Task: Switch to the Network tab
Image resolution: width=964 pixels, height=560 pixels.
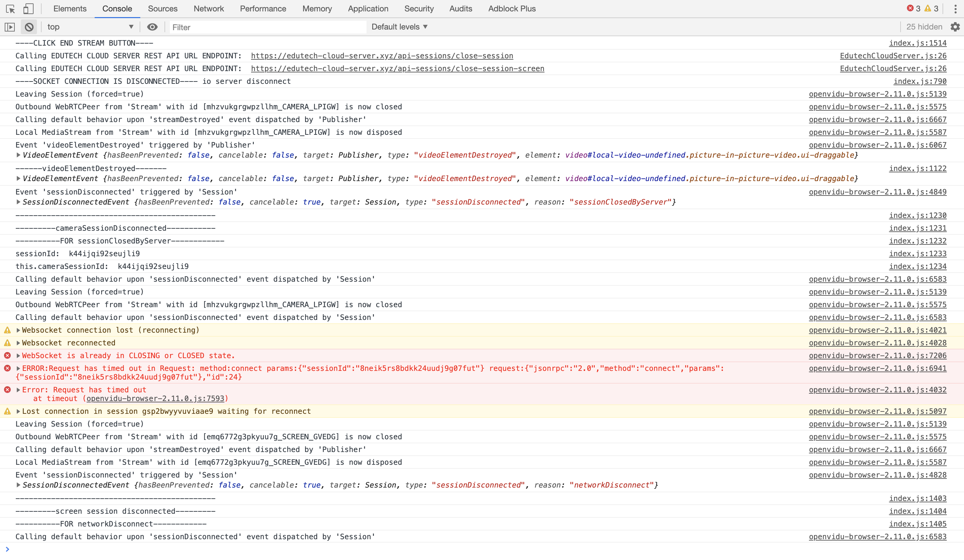Action: tap(208, 9)
